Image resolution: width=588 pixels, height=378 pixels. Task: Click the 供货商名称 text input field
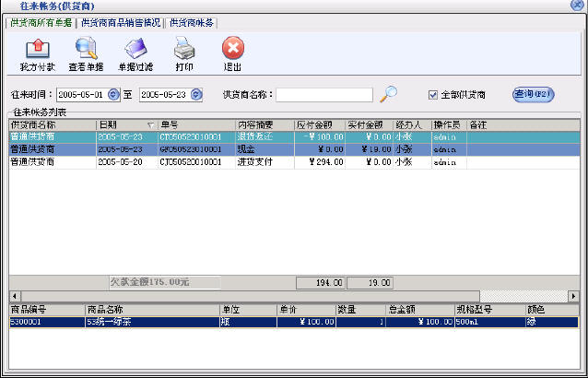pyautogui.click(x=324, y=94)
